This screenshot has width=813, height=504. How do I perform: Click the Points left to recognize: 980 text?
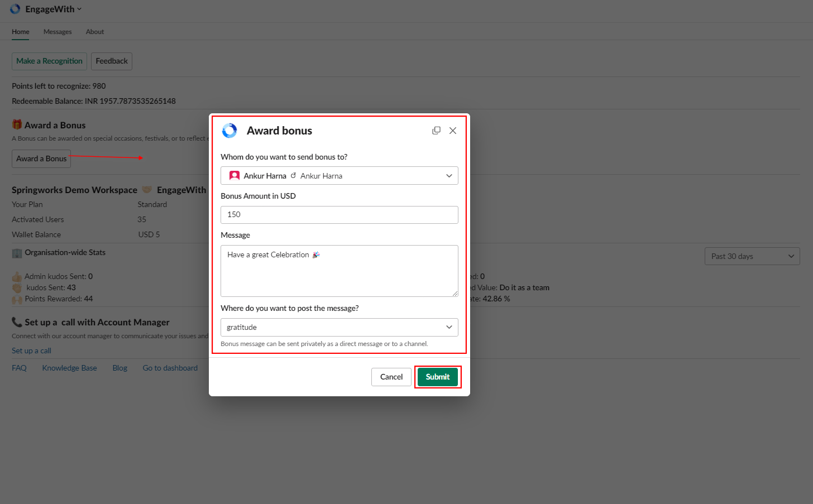pyautogui.click(x=59, y=86)
